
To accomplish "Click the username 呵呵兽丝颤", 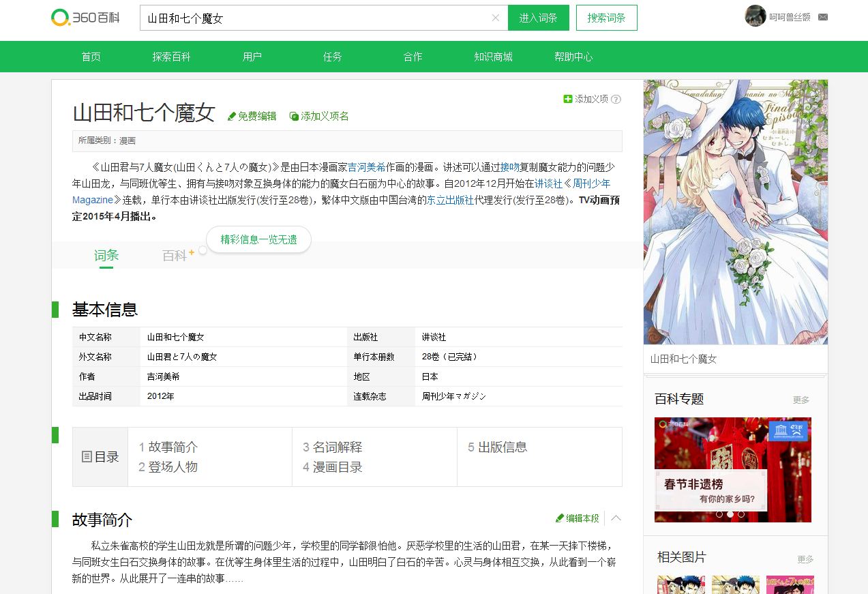I will click(790, 17).
